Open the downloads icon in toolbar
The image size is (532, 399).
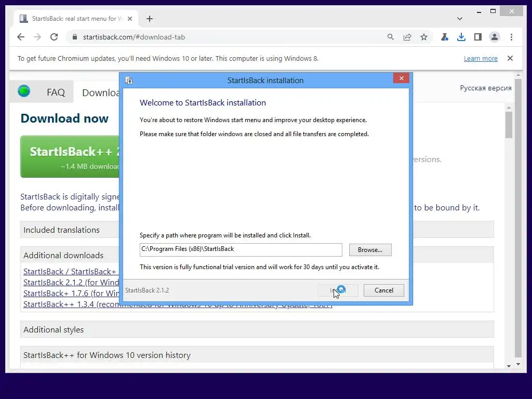click(461, 37)
